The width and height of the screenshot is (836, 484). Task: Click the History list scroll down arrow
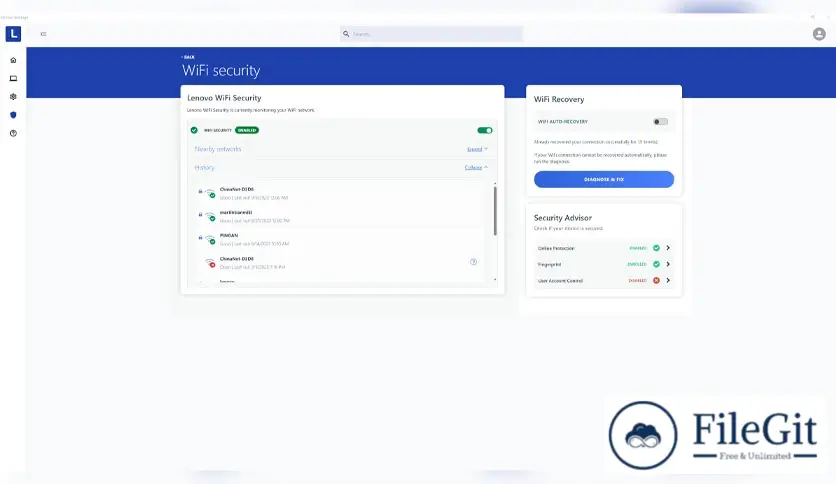pyautogui.click(x=495, y=280)
